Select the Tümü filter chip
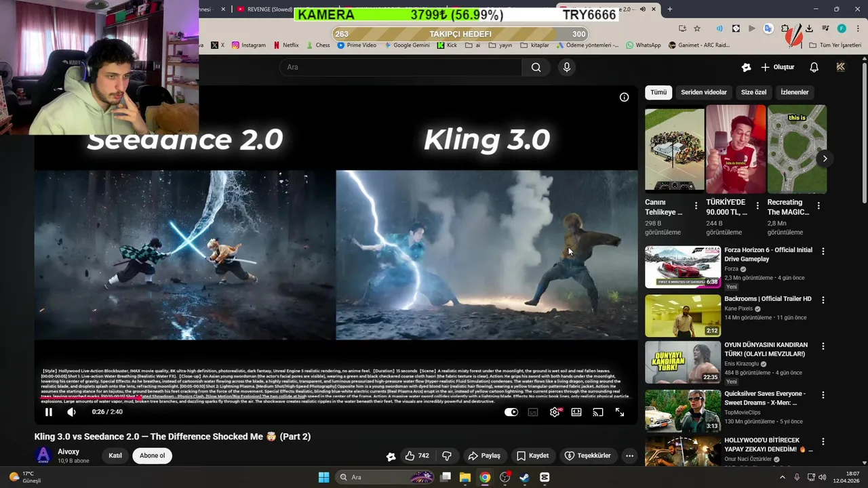The height and width of the screenshot is (488, 868). (x=658, y=92)
